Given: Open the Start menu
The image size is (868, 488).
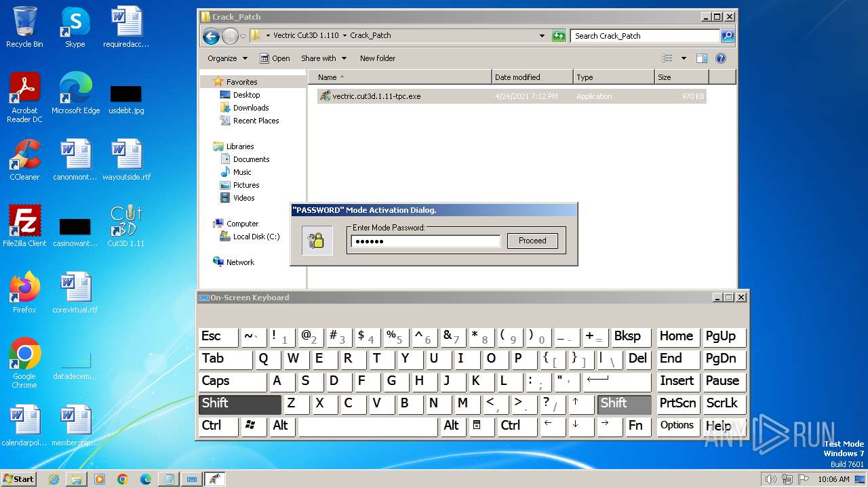Looking at the screenshot, I should [x=18, y=479].
